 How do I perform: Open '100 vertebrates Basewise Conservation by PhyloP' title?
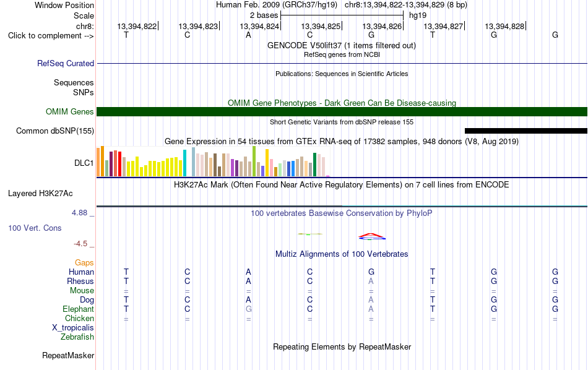tap(342, 213)
